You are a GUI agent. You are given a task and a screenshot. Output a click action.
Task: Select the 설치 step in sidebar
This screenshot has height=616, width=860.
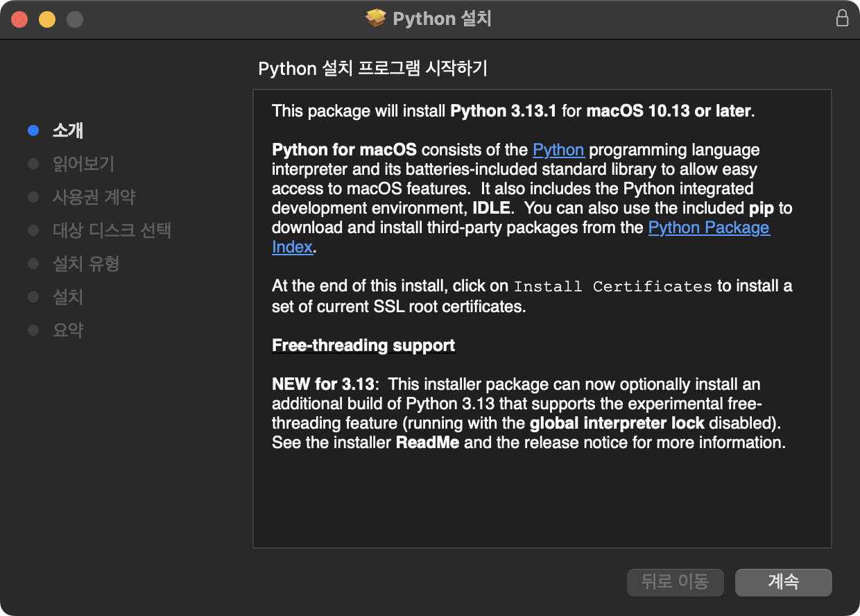click(68, 297)
